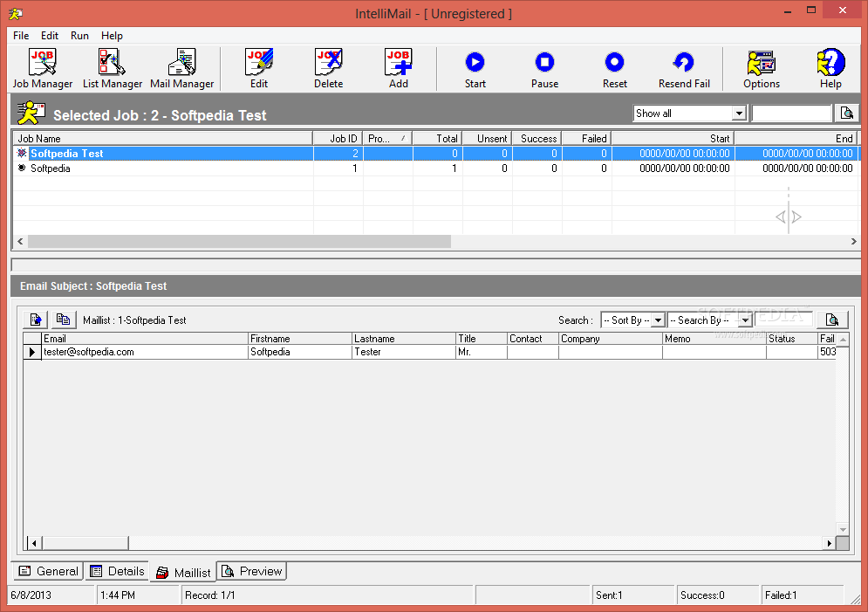Select the tester@softpedia.com email cell
Image resolution: width=868 pixels, height=612 pixels.
[x=145, y=352]
